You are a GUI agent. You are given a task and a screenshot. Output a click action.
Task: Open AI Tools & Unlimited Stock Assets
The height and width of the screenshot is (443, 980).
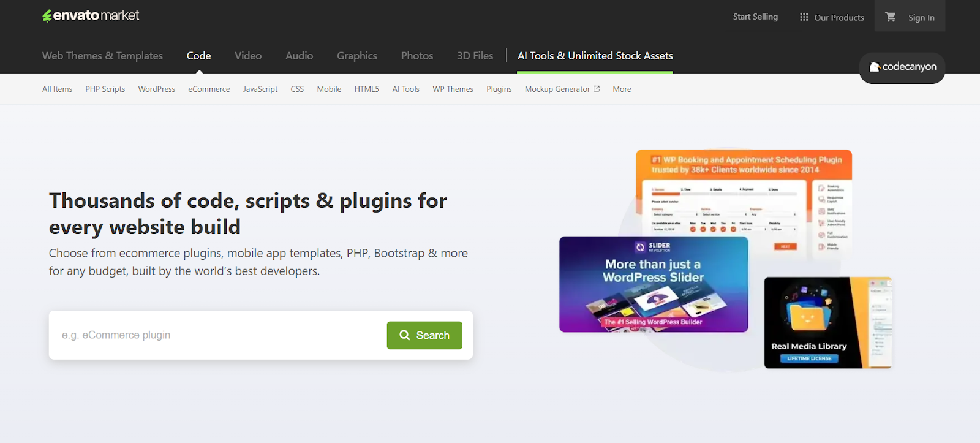595,56
